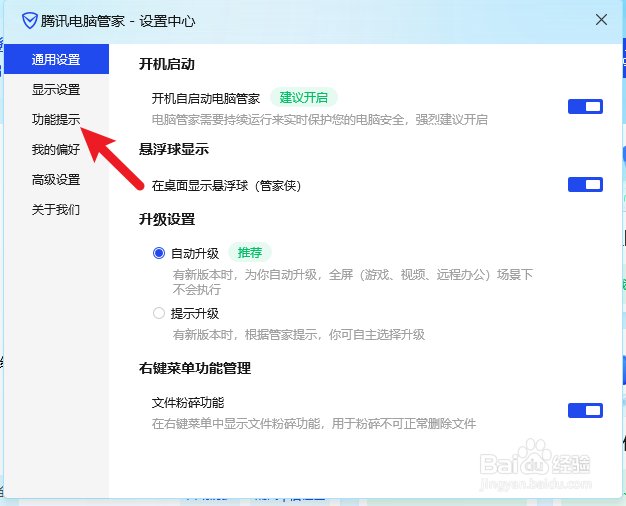Click description 电脑管家需要持续运行来实时保护
Image resolution: width=626 pixels, height=506 pixels.
320,120
